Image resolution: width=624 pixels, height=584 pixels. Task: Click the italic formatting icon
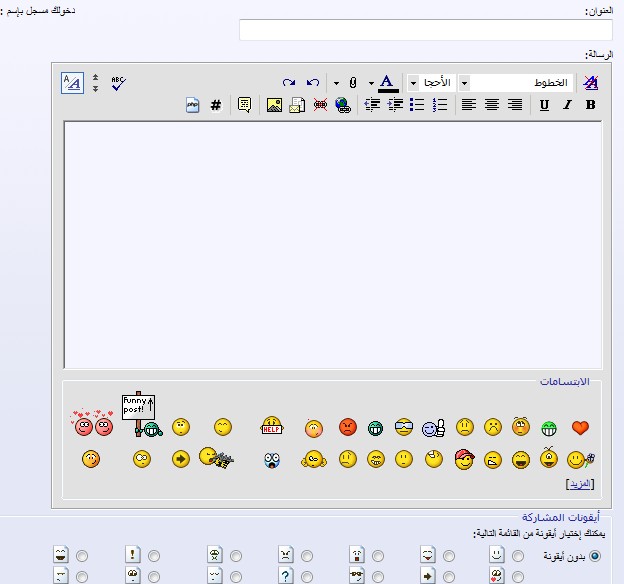coord(567,105)
